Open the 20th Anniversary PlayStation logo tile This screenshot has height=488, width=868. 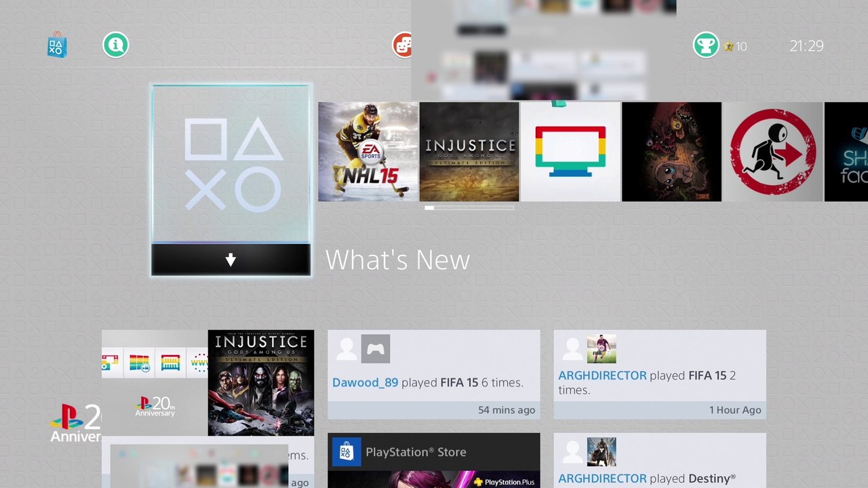155,407
